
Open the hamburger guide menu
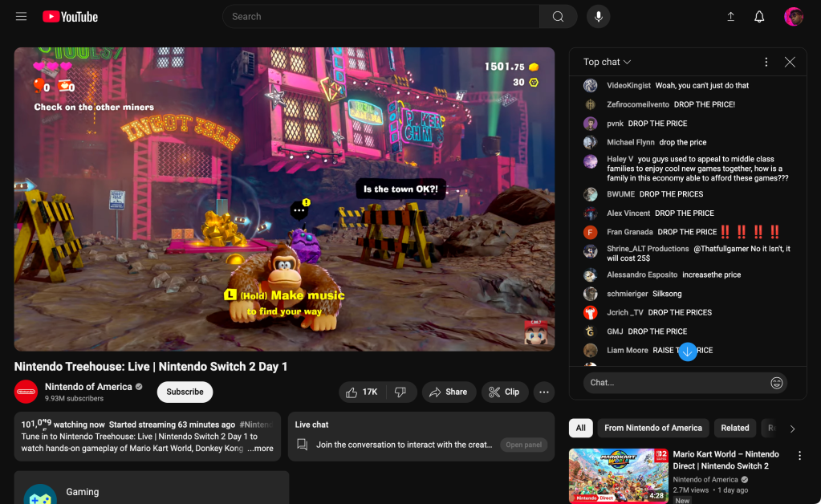pyautogui.click(x=22, y=17)
